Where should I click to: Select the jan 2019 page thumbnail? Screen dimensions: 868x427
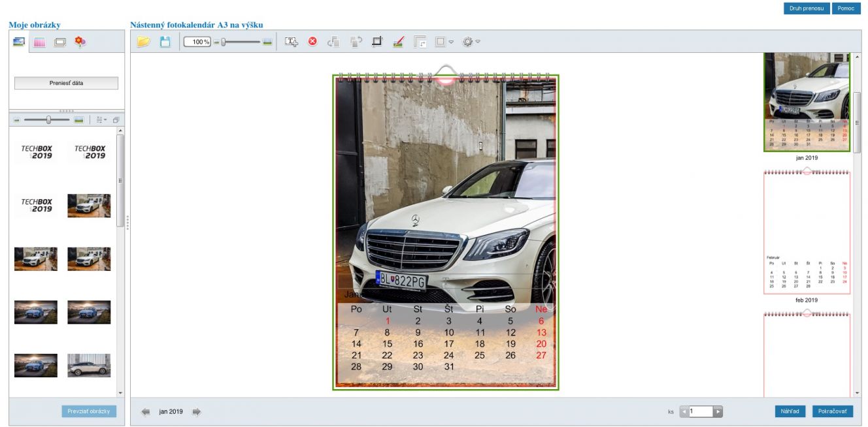(807, 102)
